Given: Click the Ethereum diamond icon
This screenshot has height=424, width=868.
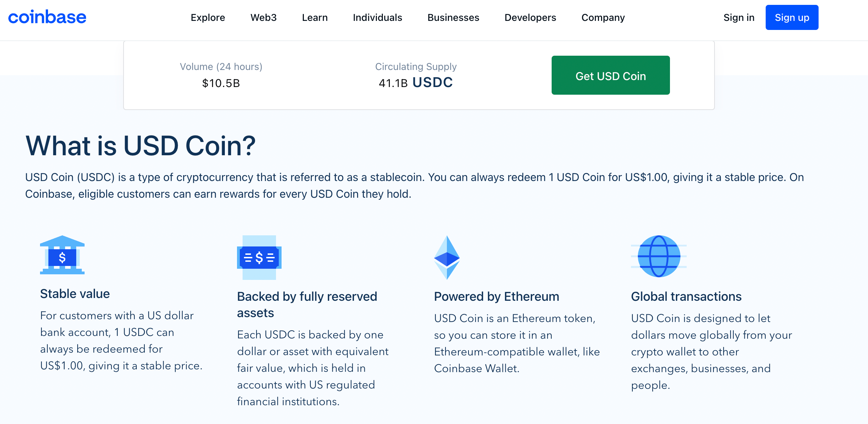Looking at the screenshot, I should click(447, 258).
